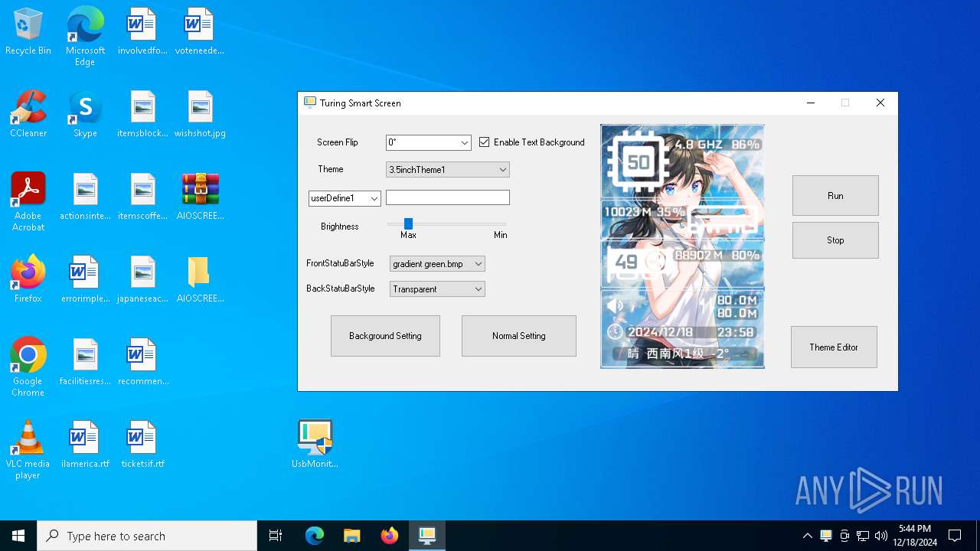Image resolution: width=980 pixels, height=551 pixels.
Task: Click the Background Setting button
Action: coord(385,336)
